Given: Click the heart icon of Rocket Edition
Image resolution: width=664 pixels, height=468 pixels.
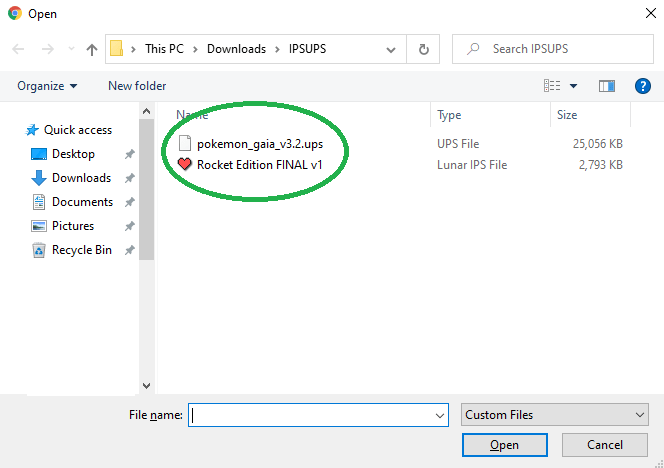Looking at the screenshot, I should pyautogui.click(x=185, y=164).
